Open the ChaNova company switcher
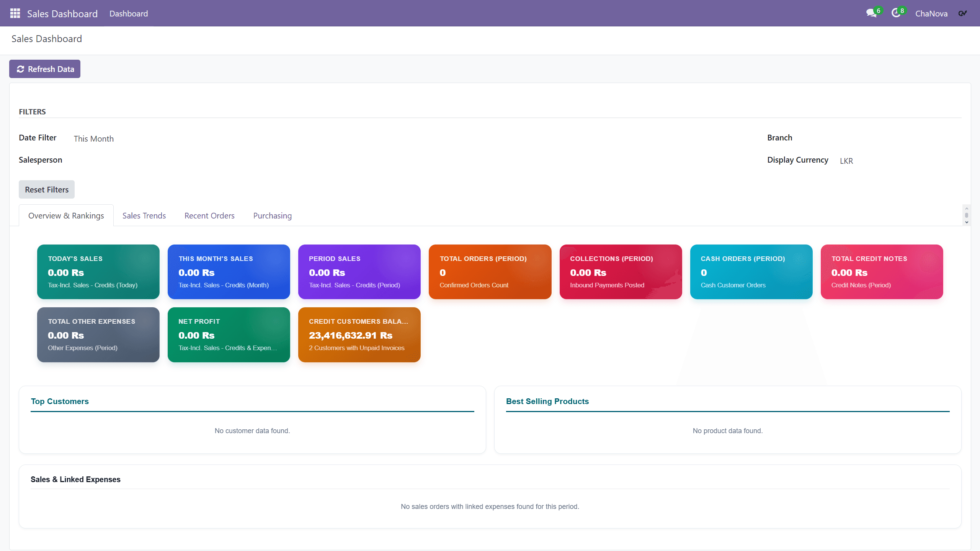980x551 pixels. coord(931,13)
